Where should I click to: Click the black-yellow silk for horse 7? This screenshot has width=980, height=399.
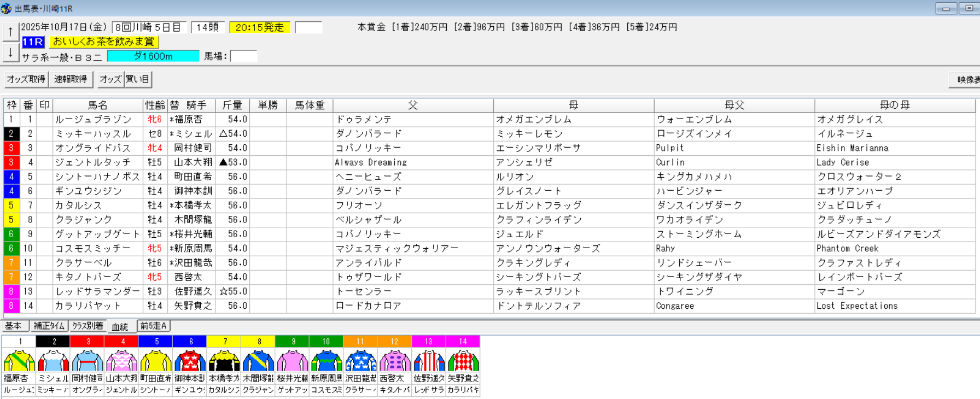point(224,361)
